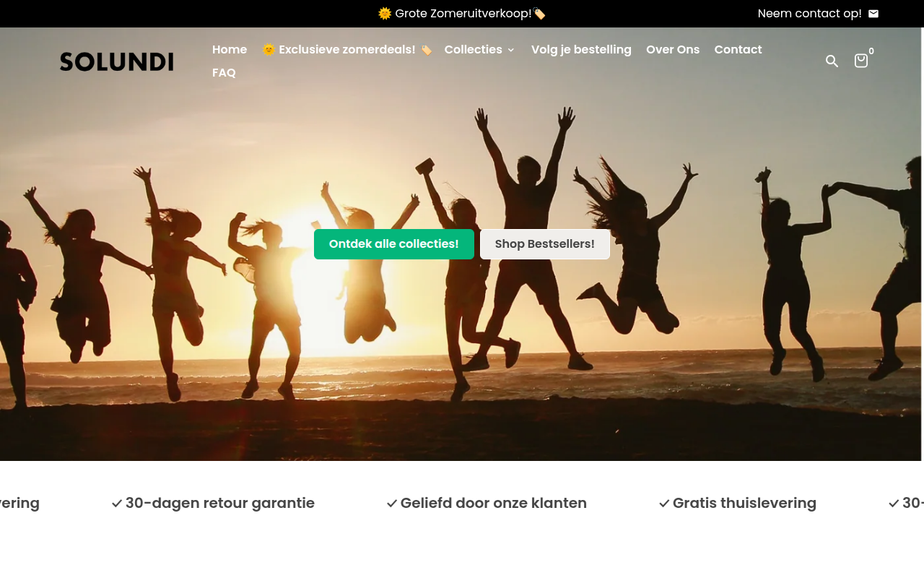This screenshot has width=924, height=578.
Task: Go to Home menu item
Action: pos(230,49)
